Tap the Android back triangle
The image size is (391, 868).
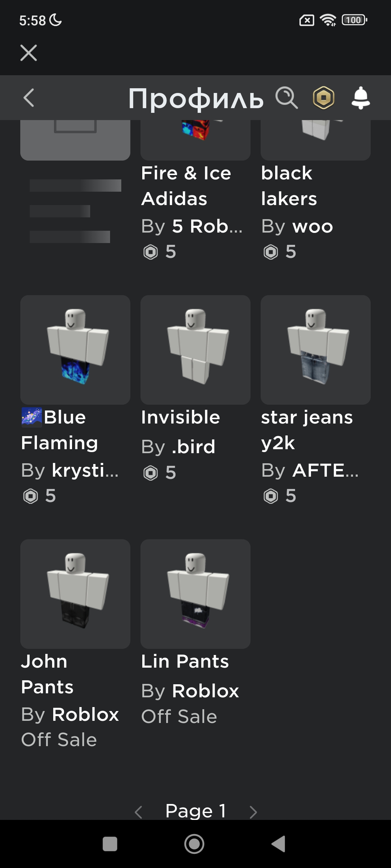(x=278, y=844)
